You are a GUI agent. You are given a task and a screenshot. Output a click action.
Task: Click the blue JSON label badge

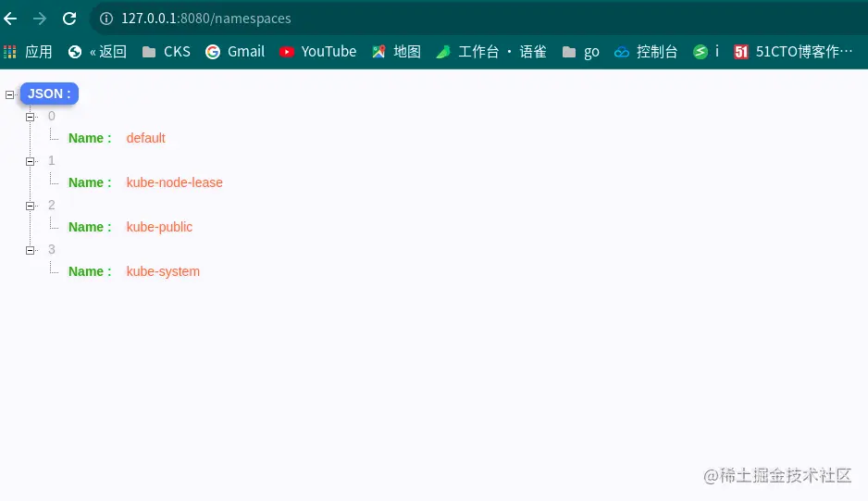click(49, 94)
